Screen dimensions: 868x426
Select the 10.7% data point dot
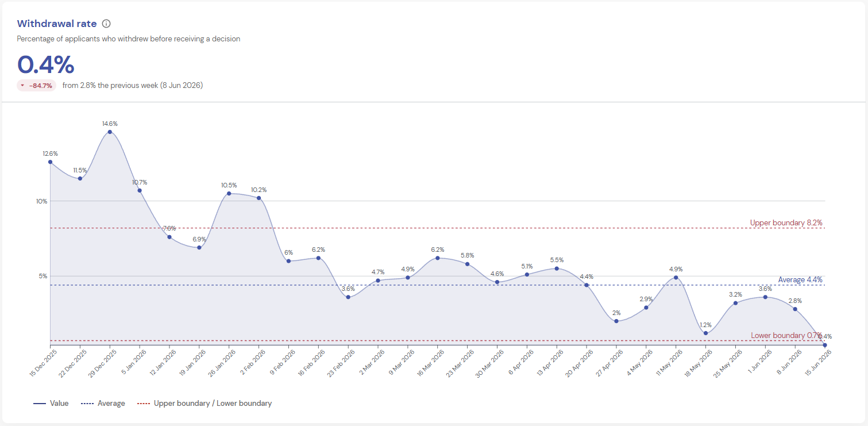[140, 190]
